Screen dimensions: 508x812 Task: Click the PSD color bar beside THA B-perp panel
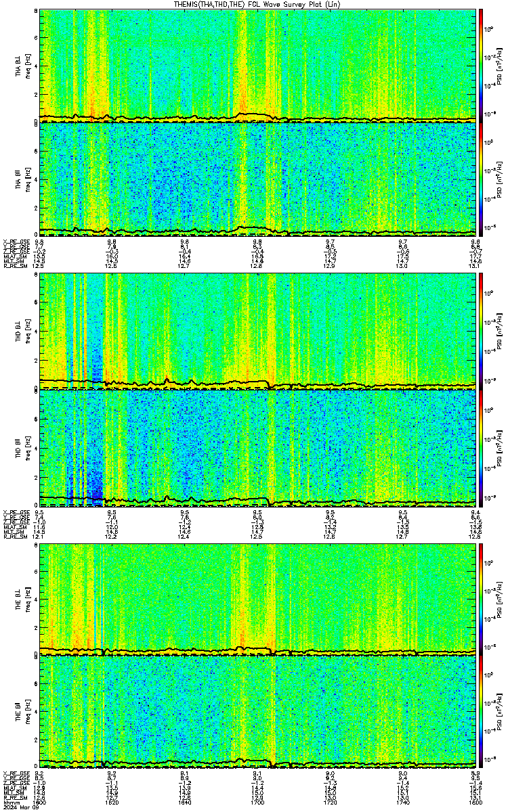tap(481, 65)
